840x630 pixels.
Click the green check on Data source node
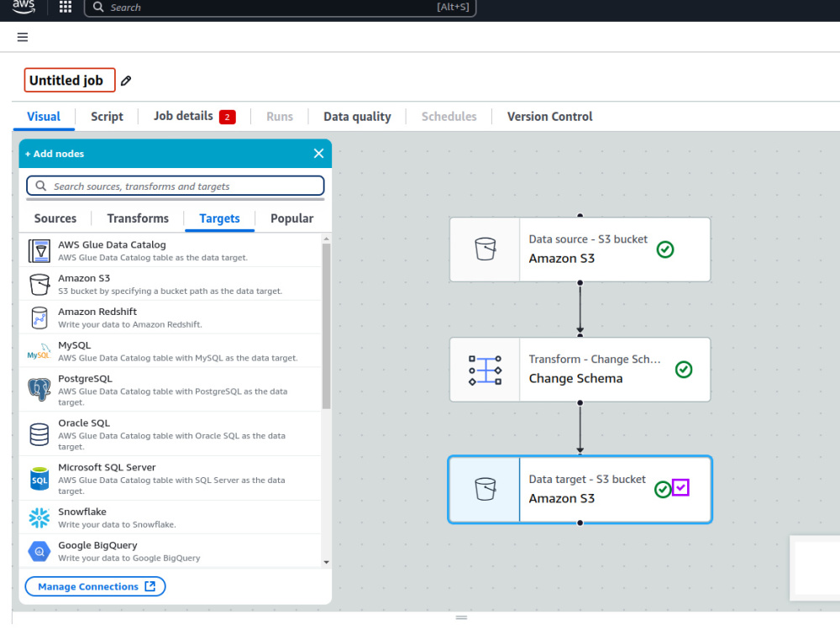(665, 249)
